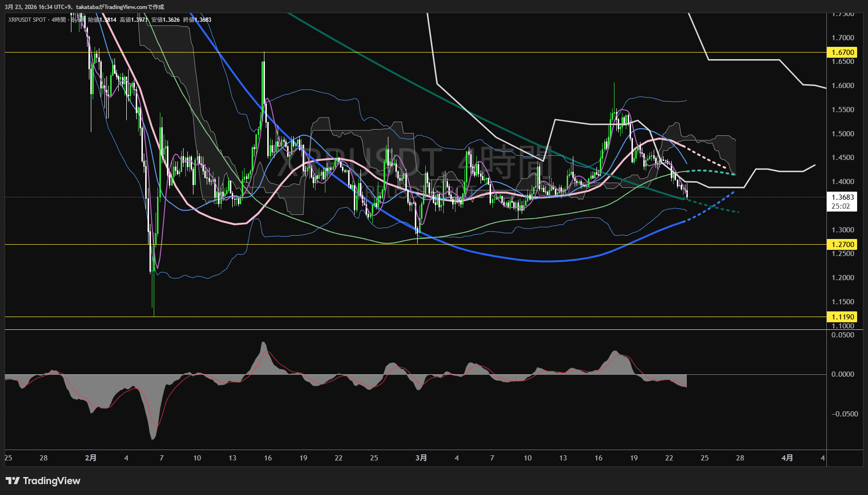Click the TradingView wordmark text
The image size is (868, 495).
click(52, 481)
